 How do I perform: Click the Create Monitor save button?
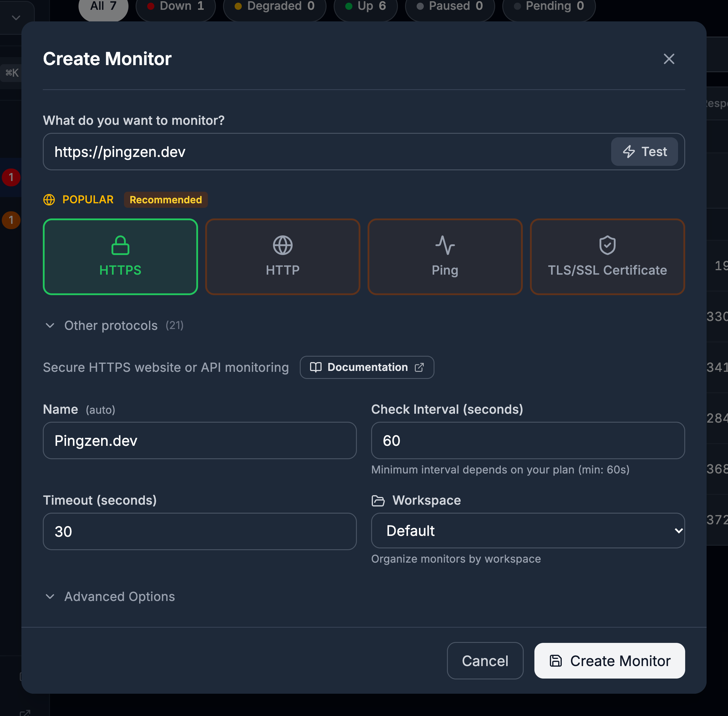point(609,661)
